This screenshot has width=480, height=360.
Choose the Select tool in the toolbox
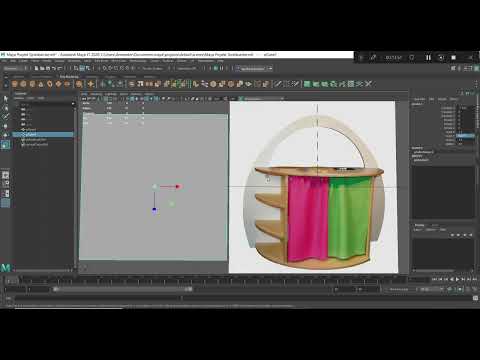click(x=5, y=99)
